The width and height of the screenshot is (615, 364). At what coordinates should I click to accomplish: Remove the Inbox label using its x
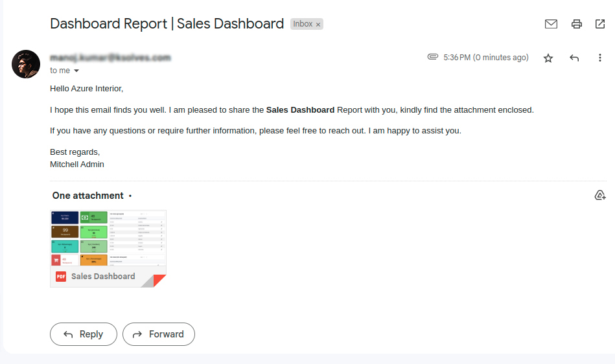click(x=318, y=25)
